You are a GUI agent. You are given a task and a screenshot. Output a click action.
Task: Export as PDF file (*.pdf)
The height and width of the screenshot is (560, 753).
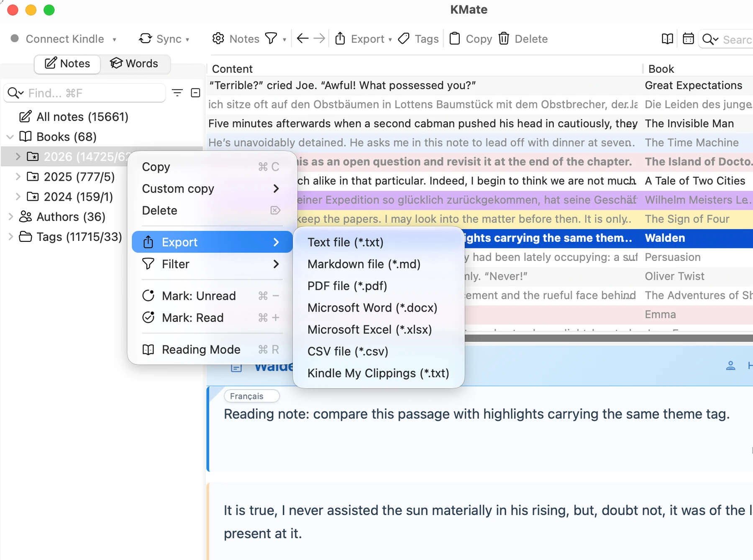pyautogui.click(x=379, y=286)
